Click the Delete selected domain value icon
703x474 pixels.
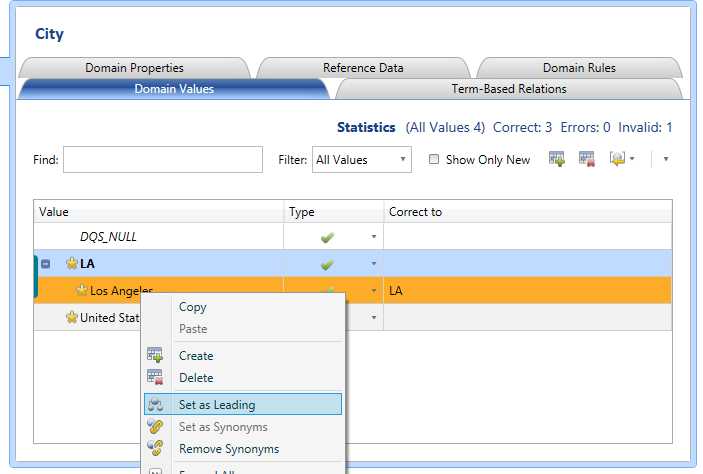click(587, 159)
